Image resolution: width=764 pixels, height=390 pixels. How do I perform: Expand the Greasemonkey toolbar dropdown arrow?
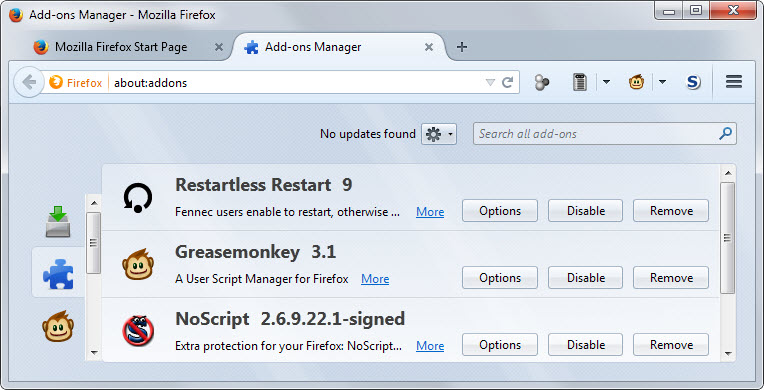pos(662,82)
